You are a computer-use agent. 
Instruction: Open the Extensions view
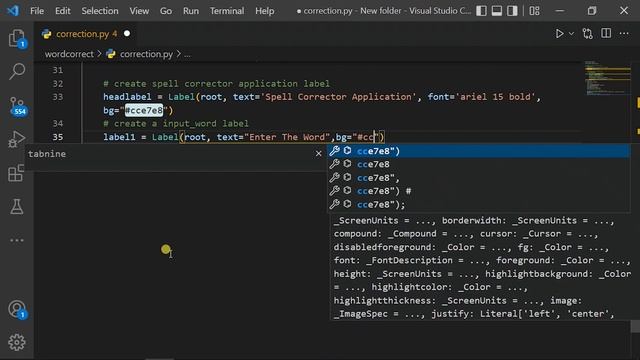pos(17,173)
